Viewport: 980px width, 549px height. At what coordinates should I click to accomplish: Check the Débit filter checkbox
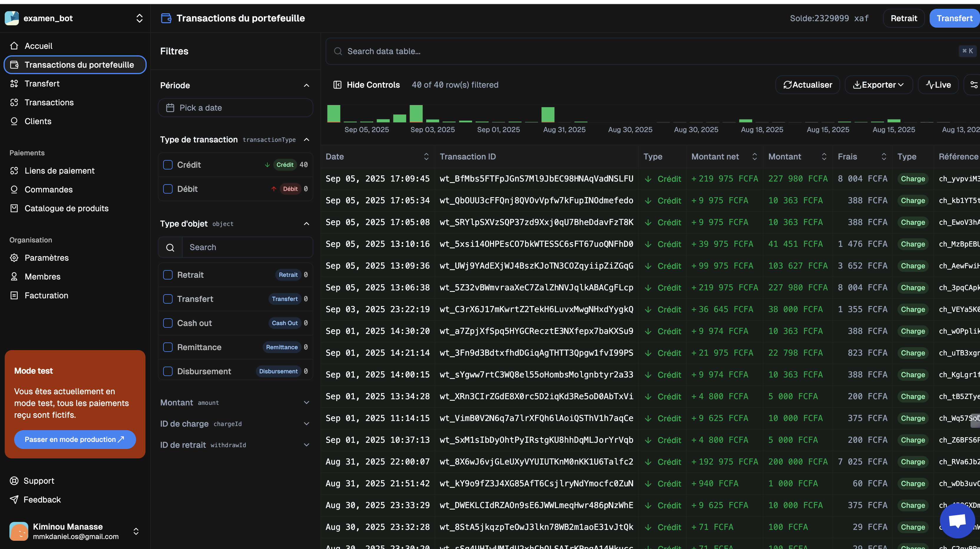(168, 189)
